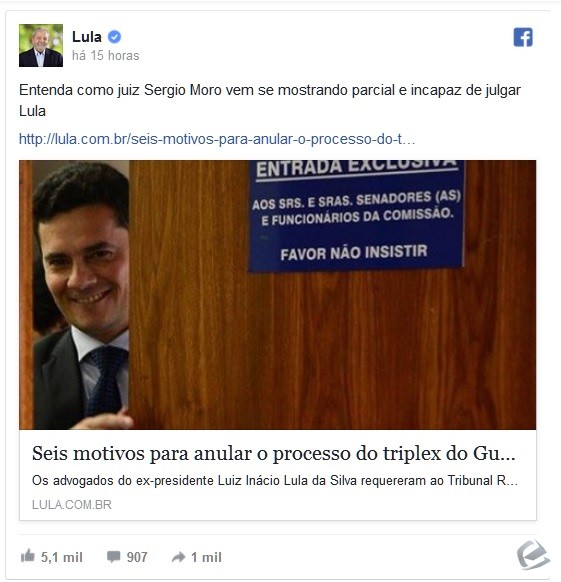The width and height of the screenshot is (561, 582).
Task: Click the blue 'Favor não insistir' sign in photo
Action: (x=356, y=215)
